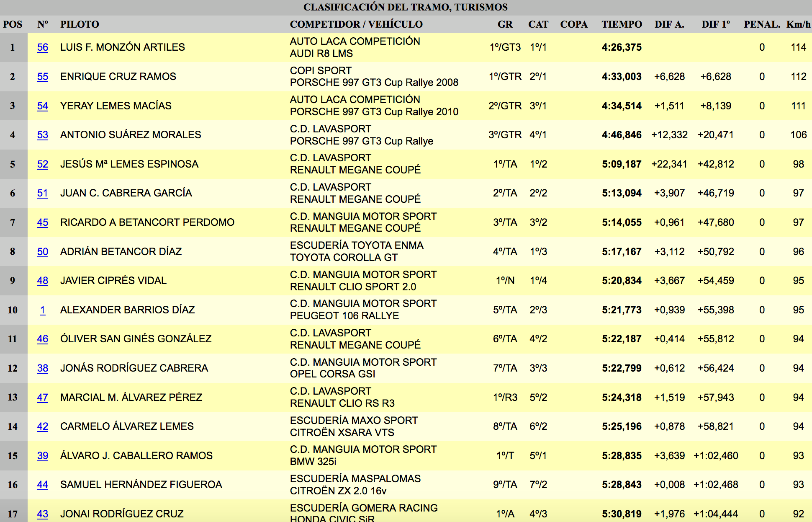
Task: Open car number 52 details
Action: 42,164
